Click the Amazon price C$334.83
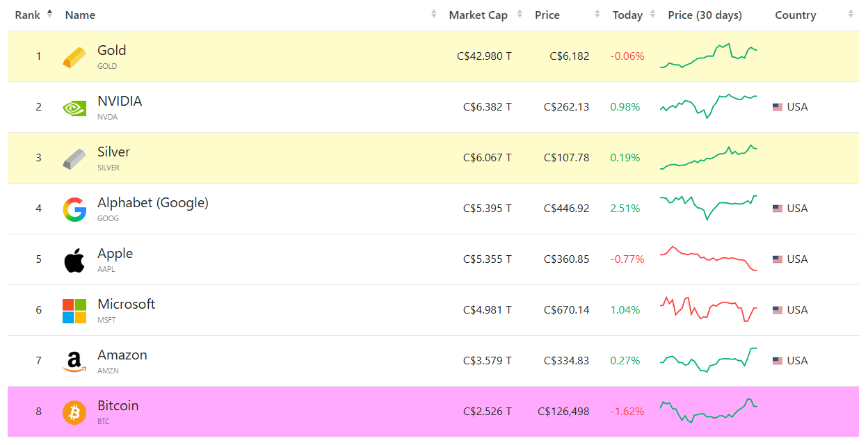 tap(567, 361)
